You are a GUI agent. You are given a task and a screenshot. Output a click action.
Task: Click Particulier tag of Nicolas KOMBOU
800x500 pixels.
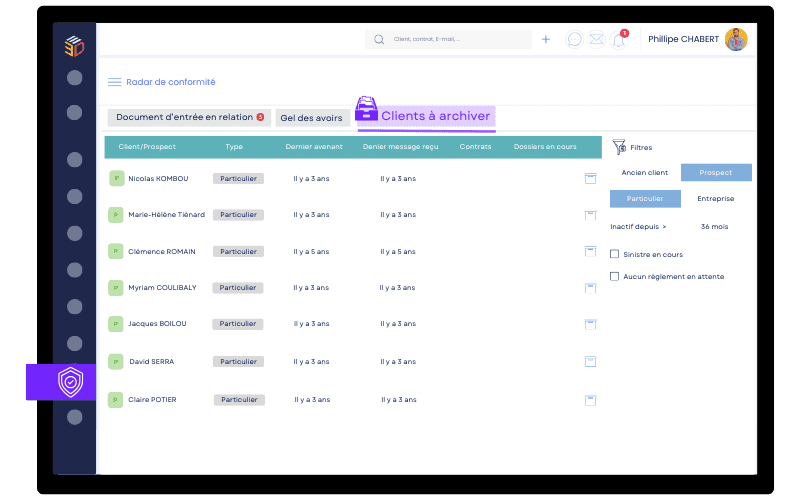(x=238, y=179)
